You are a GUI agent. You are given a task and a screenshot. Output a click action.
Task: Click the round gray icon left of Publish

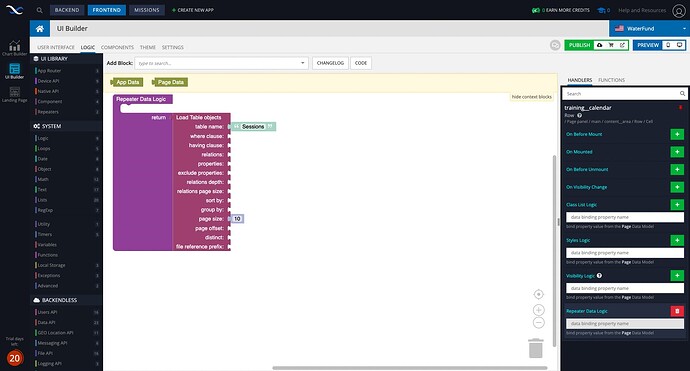coord(555,45)
